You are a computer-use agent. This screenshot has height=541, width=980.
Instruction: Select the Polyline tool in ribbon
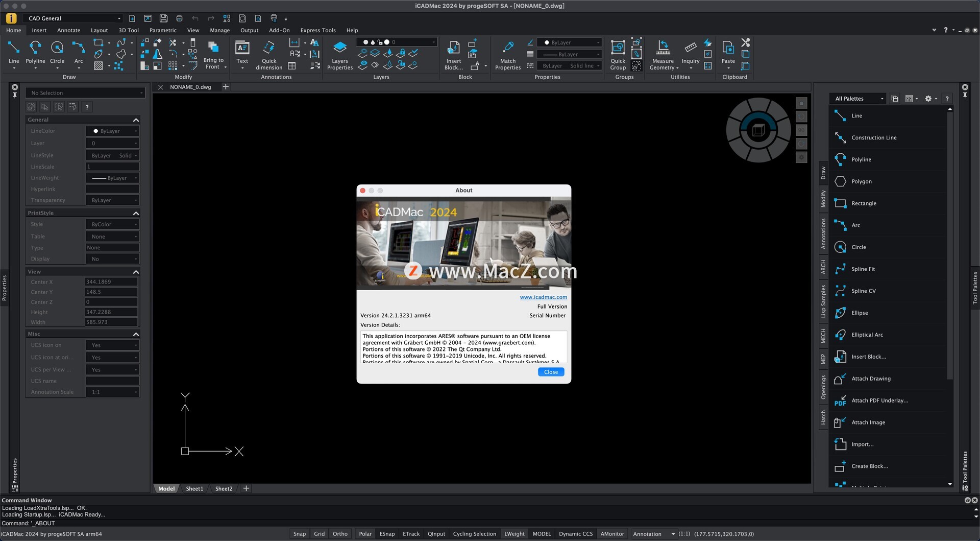35,53
